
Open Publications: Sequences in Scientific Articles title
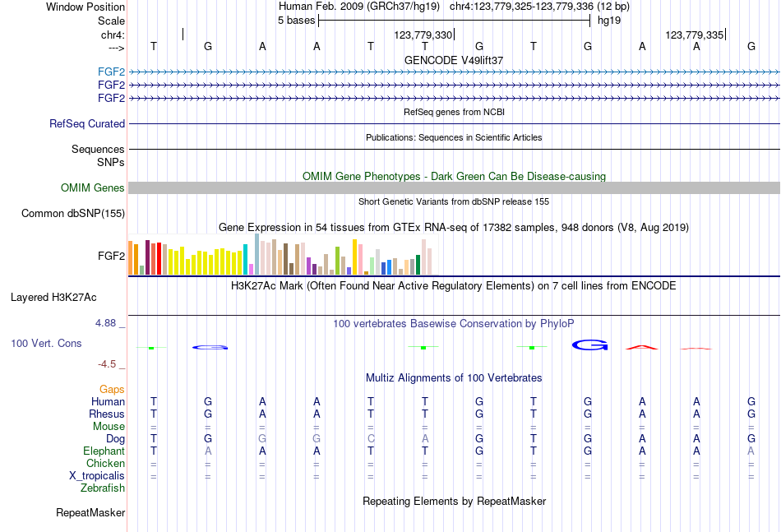click(454, 137)
